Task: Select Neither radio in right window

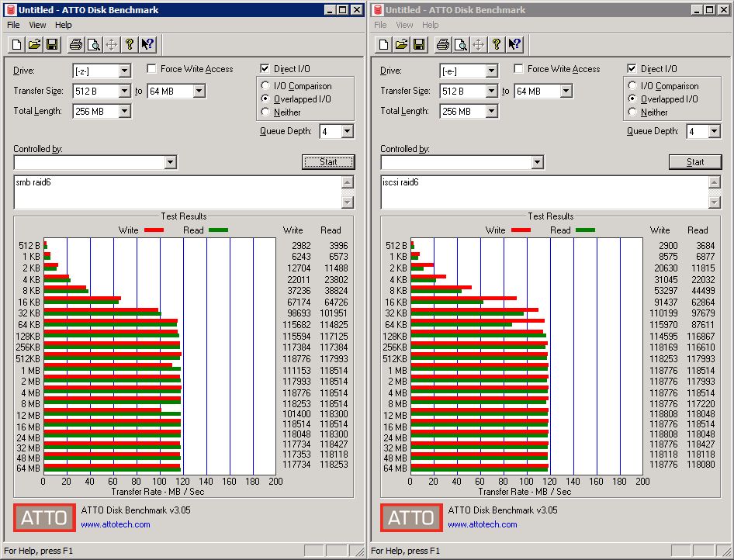Action: [632, 112]
